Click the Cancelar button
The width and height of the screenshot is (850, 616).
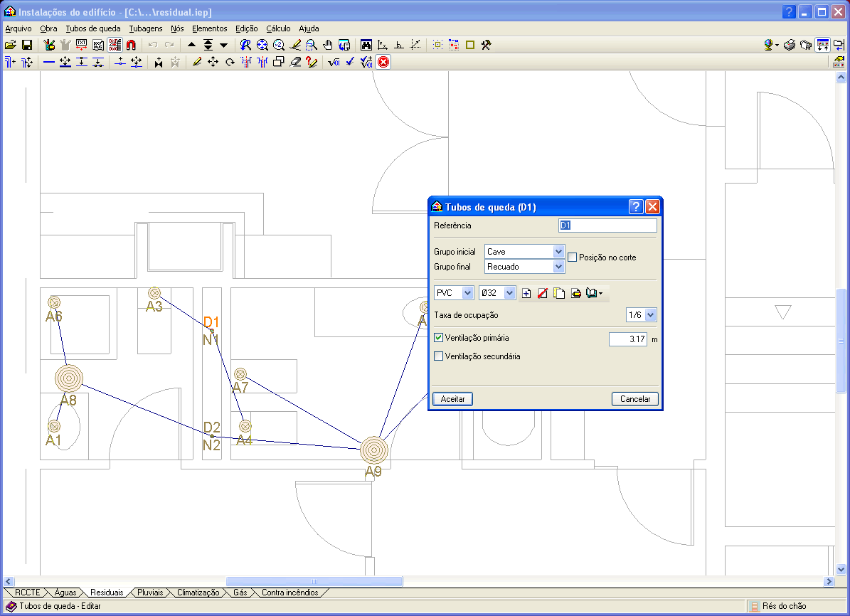(635, 399)
